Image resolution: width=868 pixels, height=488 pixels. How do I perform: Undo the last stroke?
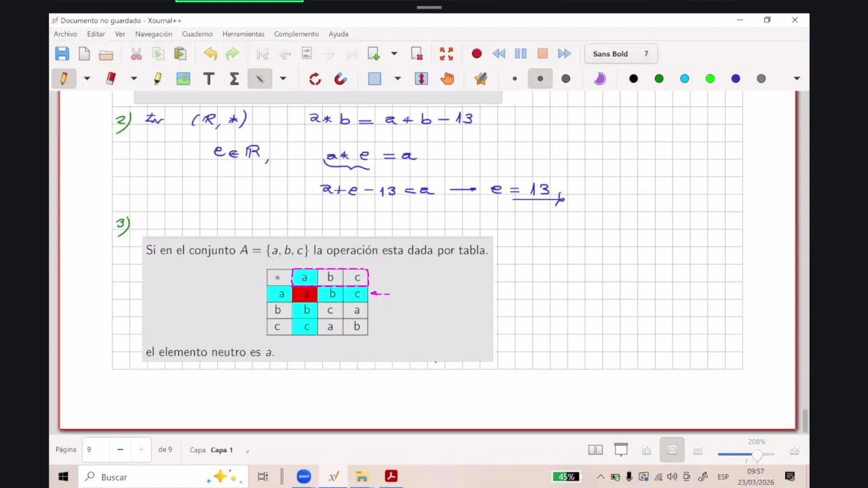coord(210,54)
